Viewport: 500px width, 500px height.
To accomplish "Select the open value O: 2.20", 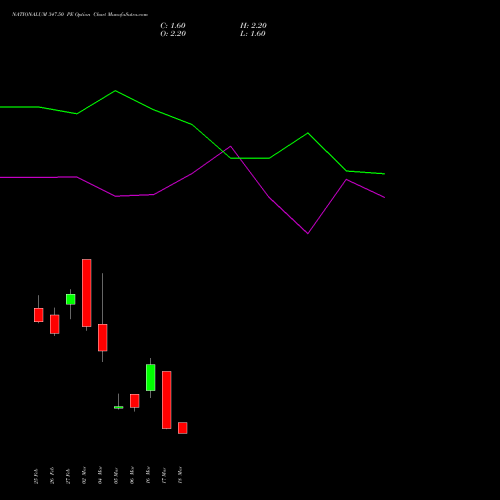I will click(x=173, y=34).
